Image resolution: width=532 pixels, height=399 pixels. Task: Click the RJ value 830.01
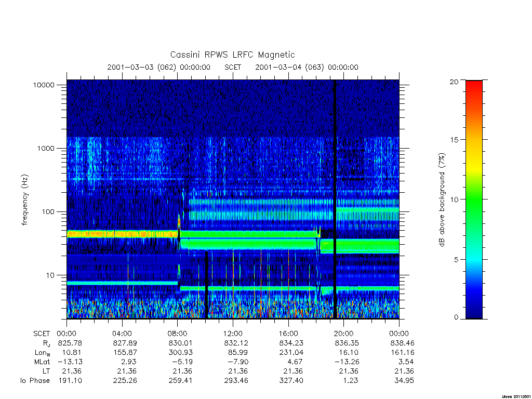click(180, 343)
